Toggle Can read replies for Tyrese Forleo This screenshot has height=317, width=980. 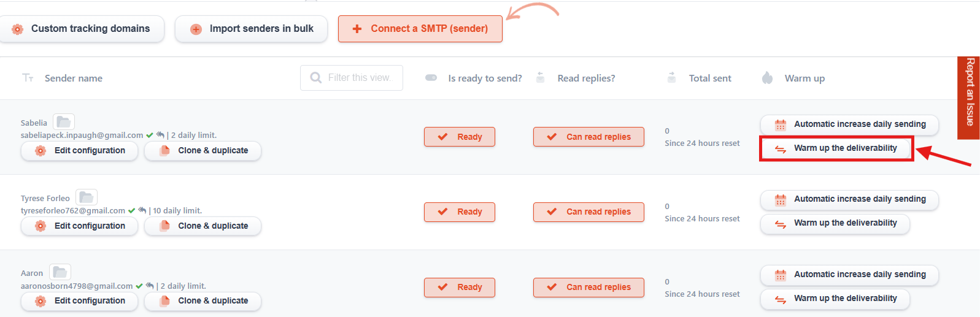[588, 212]
